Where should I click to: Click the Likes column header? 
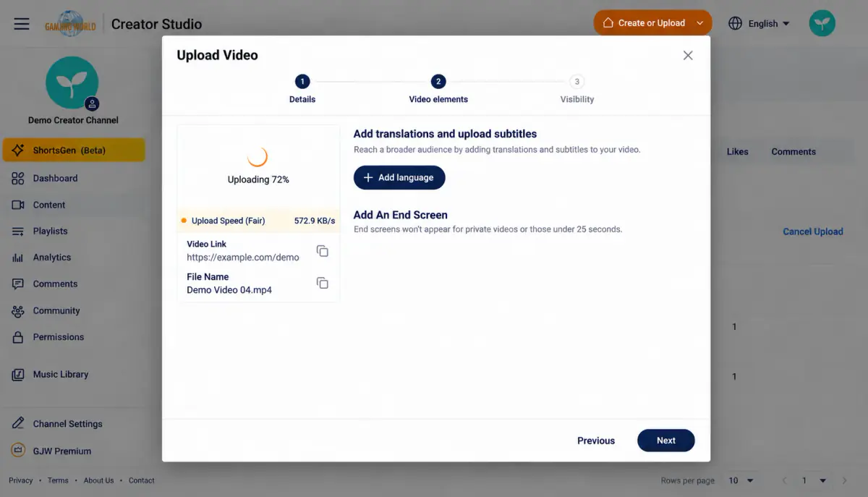738,152
